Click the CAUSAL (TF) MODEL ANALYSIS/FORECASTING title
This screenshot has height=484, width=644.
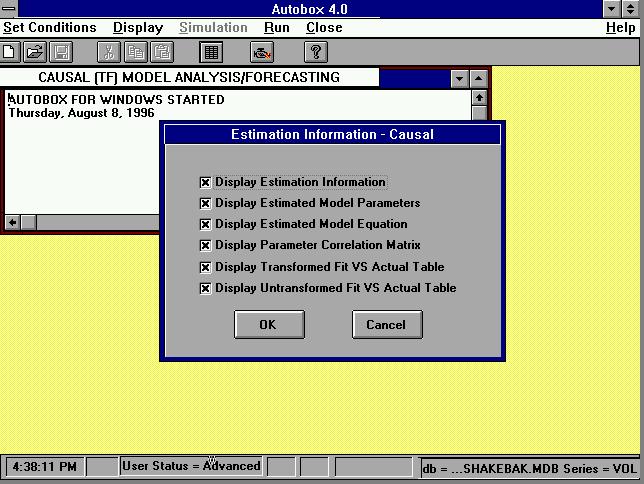[x=189, y=77]
